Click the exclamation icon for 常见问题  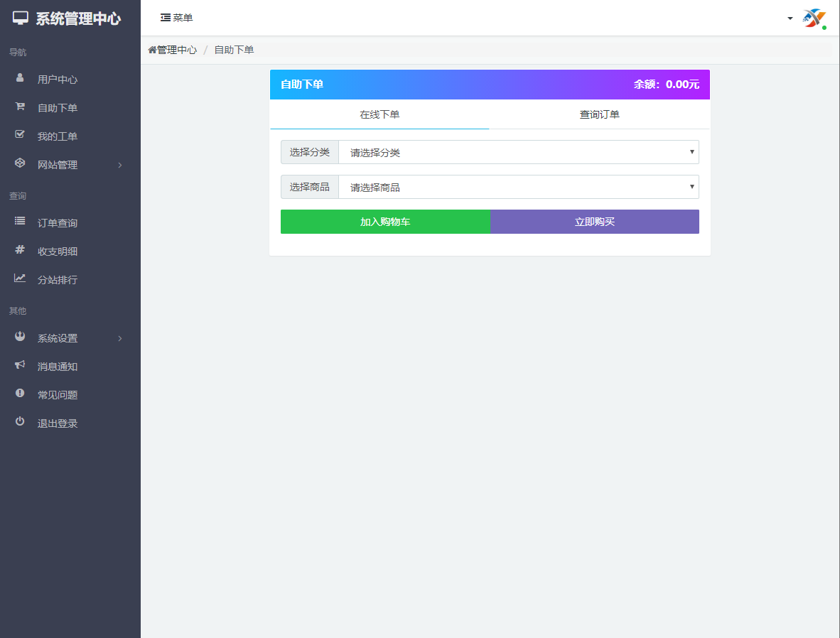pyautogui.click(x=20, y=394)
